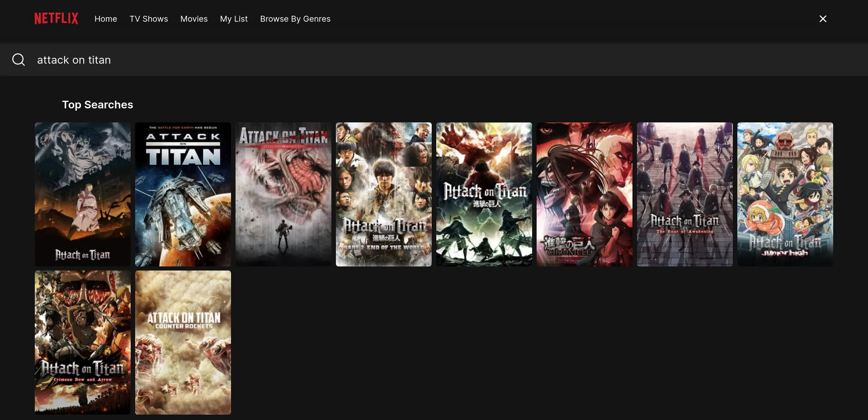Open Attack on Titan Part 2 End of the World

click(x=384, y=194)
